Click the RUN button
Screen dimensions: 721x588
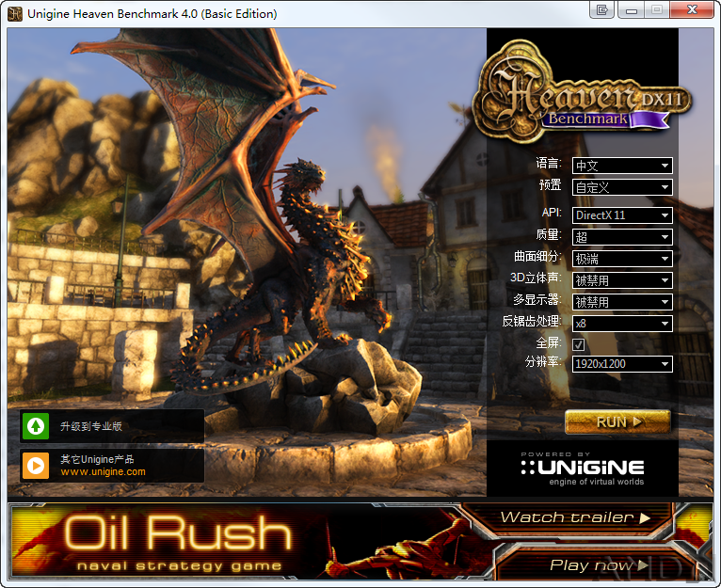[x=617, y=422]
